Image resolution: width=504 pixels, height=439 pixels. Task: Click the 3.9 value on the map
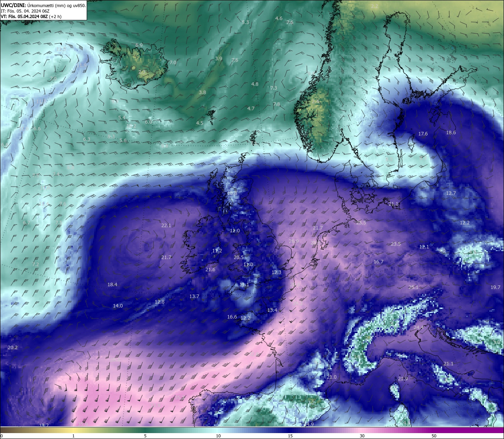click(219, 59)
